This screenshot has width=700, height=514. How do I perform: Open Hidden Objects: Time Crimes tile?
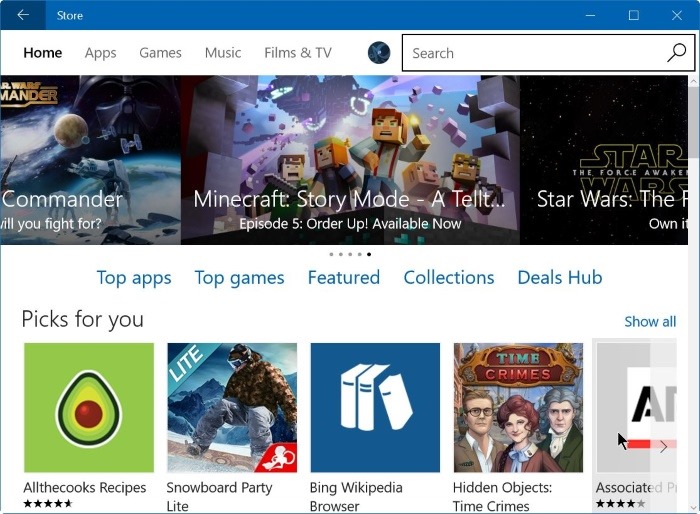pos(518,408)
